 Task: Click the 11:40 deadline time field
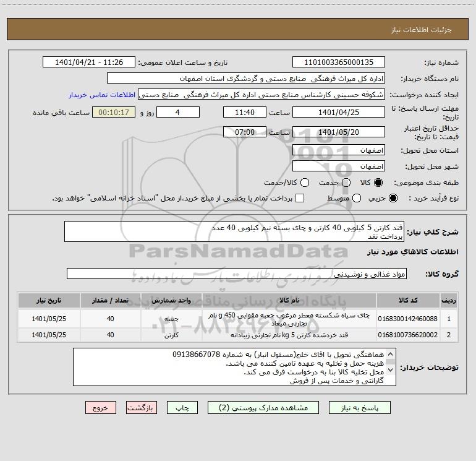(x=245, y=112)
